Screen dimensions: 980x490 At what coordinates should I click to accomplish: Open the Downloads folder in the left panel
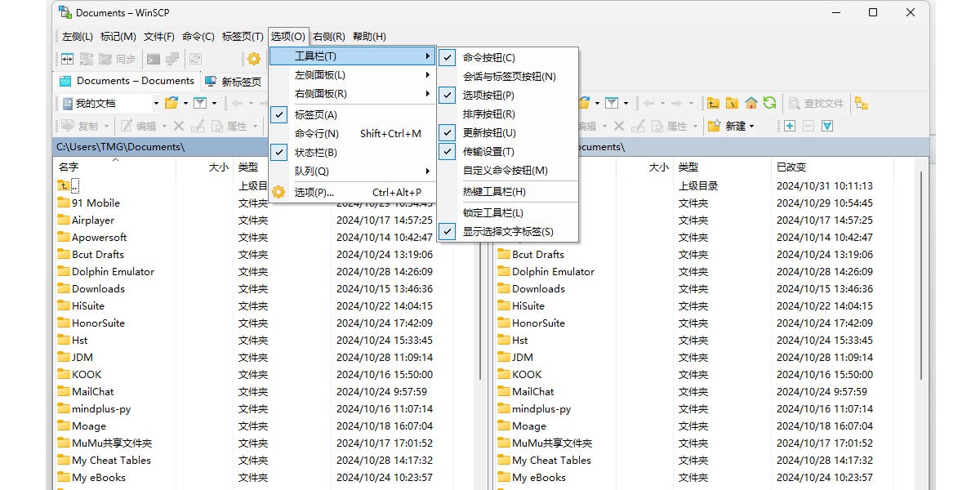click(100, 288)
